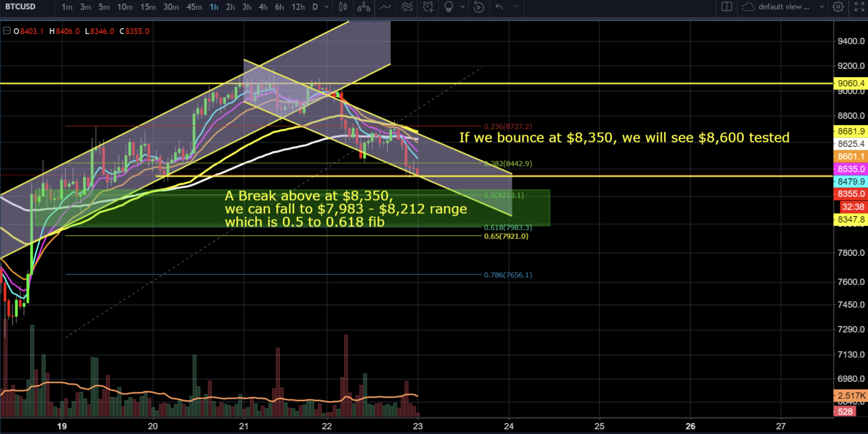
Task: Open chart settings gear
Action: 838,7
